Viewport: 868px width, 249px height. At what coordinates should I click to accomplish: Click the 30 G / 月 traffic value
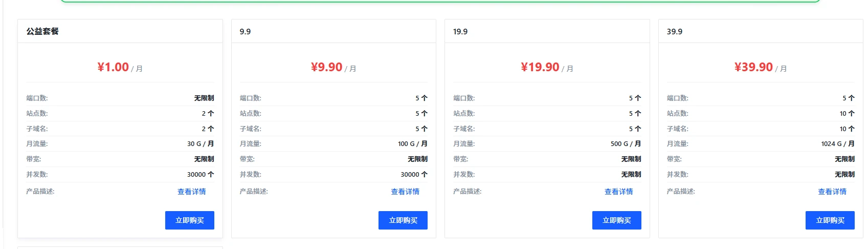coord(200,144)
